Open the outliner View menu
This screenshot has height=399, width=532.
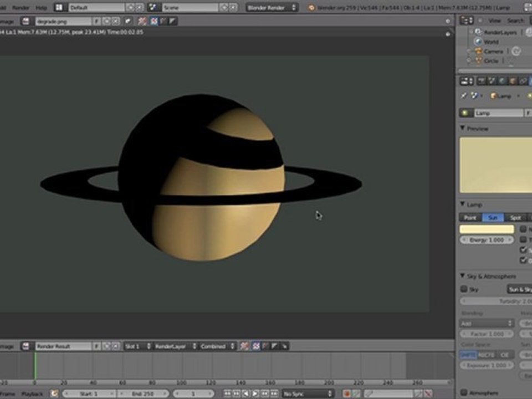[494, 21]
